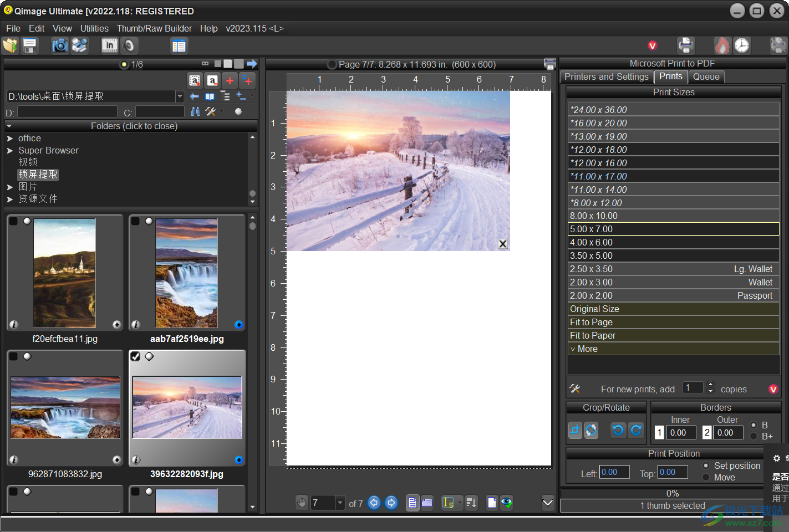The image size is (789, 532).
Task: Open the page number dropdown
Action: point(340,503)
